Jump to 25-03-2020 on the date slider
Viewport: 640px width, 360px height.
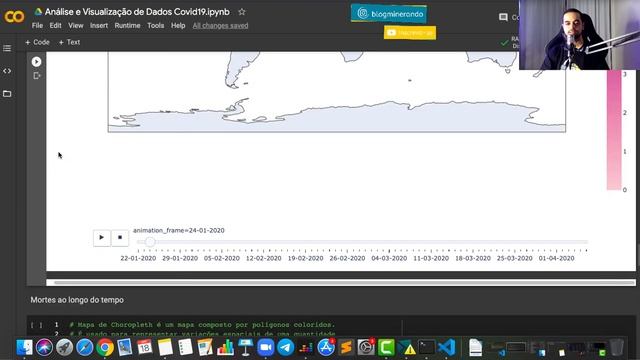pos(515,258)
